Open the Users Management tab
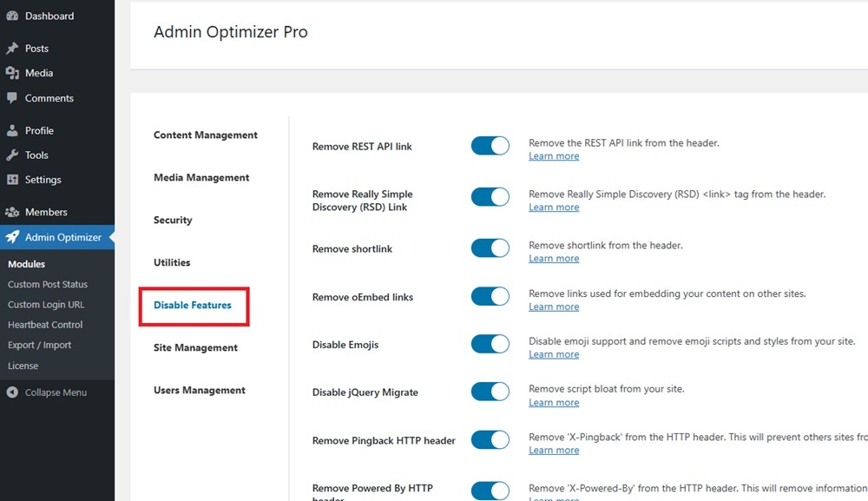 [x=200, y=390]
